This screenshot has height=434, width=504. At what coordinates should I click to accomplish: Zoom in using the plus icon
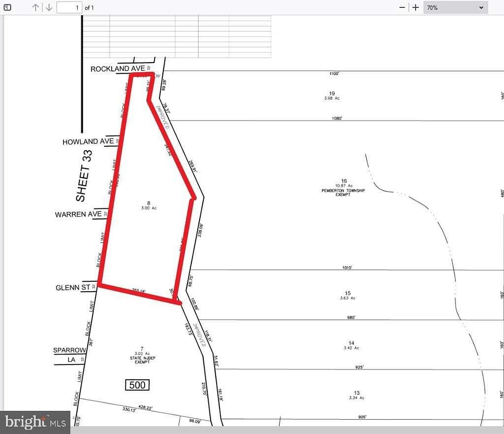click(415, 7)
